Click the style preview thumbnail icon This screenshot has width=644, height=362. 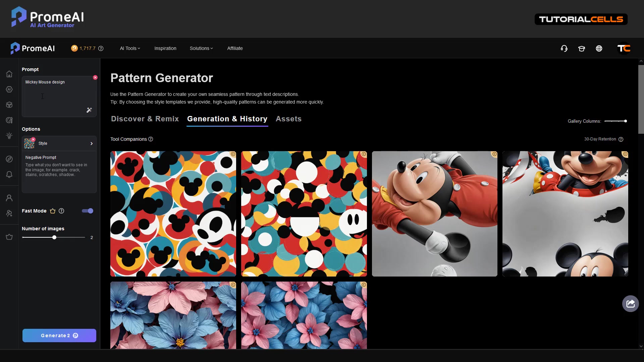coord(29,143)
